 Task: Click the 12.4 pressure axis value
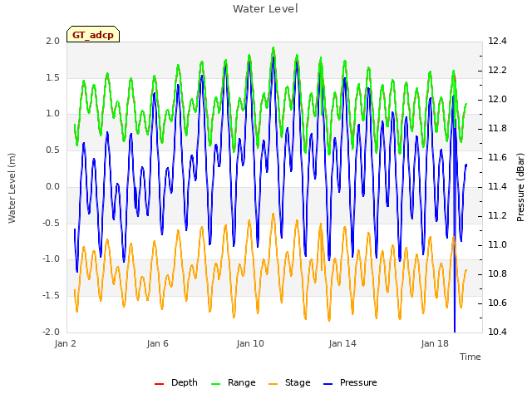pos(497,41)
